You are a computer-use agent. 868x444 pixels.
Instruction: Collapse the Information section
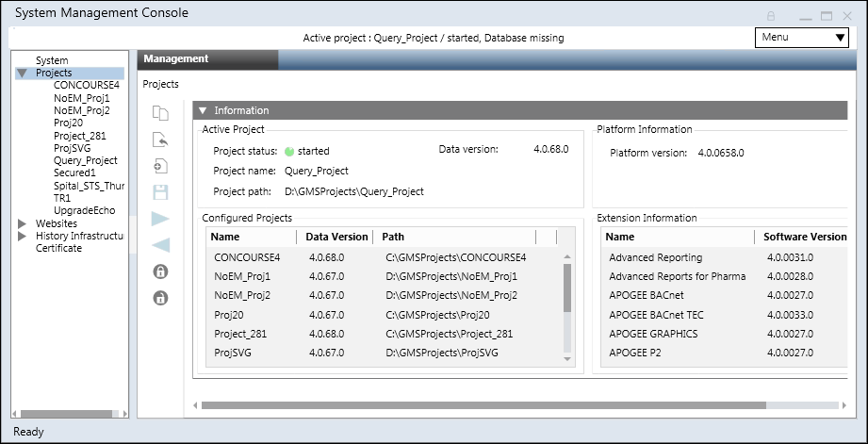coord(203,110)
